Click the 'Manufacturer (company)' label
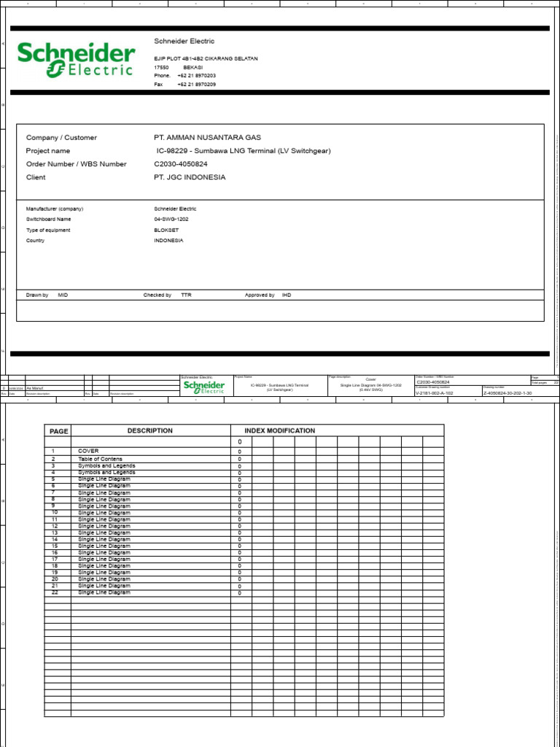Viewport: 560px width, 747px height. pos(55,209)
